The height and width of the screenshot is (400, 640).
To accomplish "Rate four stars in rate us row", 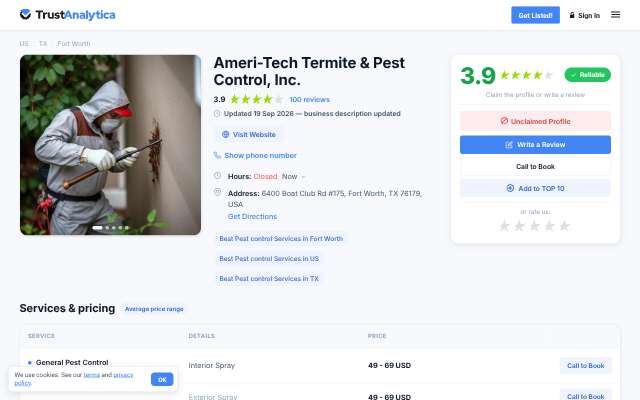I will click(549, 226).
